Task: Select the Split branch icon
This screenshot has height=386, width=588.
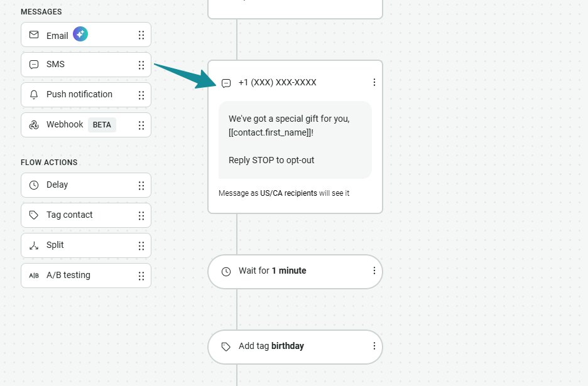Action: coord(34,245)
